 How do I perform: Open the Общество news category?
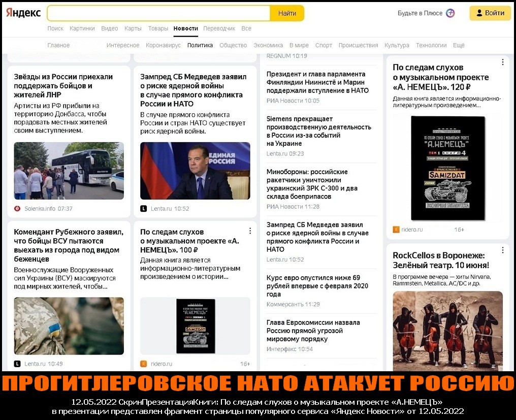tap(233, 45)
